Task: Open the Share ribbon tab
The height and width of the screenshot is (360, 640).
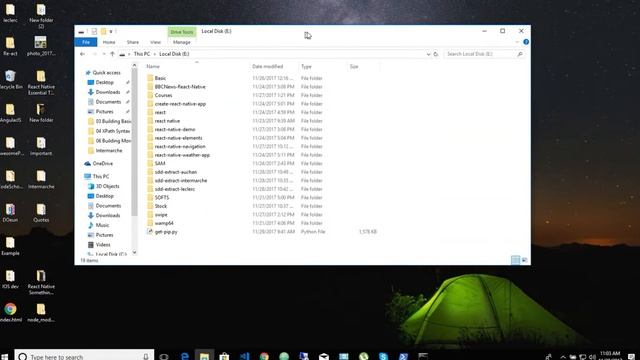Action: pos(133,42)
